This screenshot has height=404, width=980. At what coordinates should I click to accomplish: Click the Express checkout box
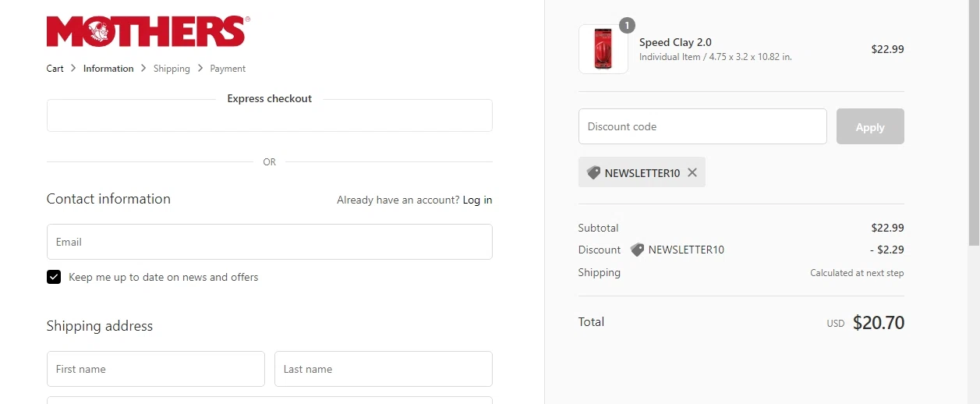coord(270,115)
